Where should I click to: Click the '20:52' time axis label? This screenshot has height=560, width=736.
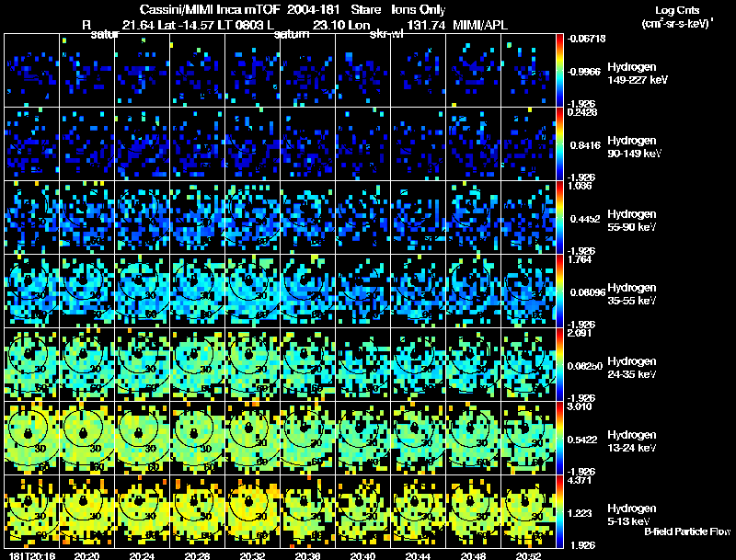(528, 555)
